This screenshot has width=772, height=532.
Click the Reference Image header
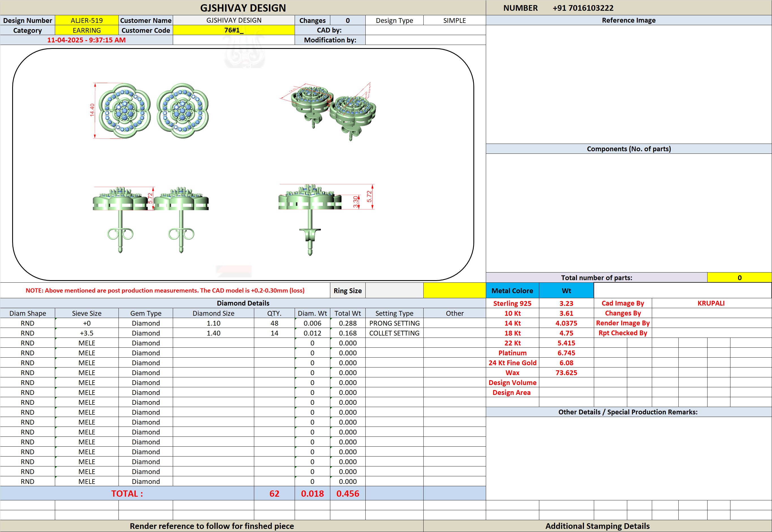coord(629,20)
